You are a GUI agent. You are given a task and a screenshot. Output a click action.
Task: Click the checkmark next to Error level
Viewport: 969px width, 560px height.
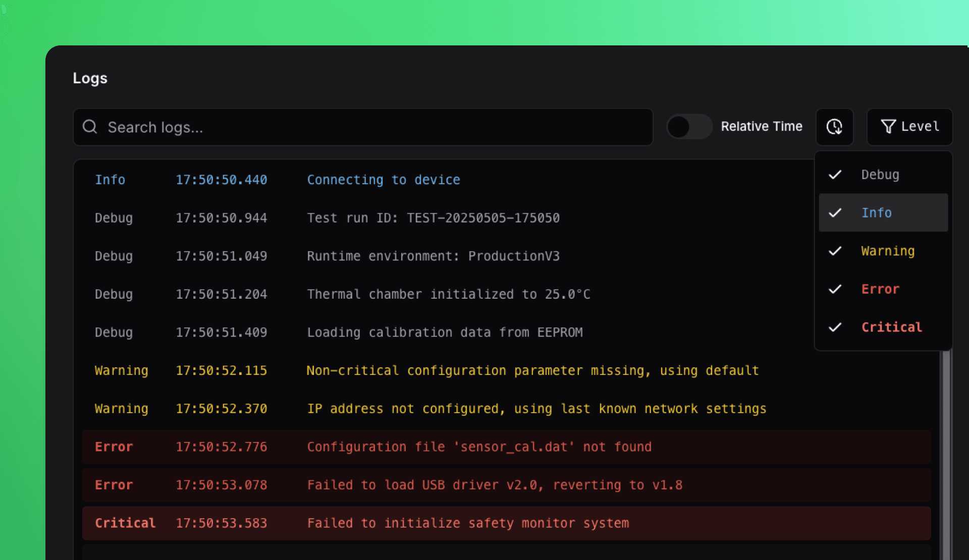835,289
